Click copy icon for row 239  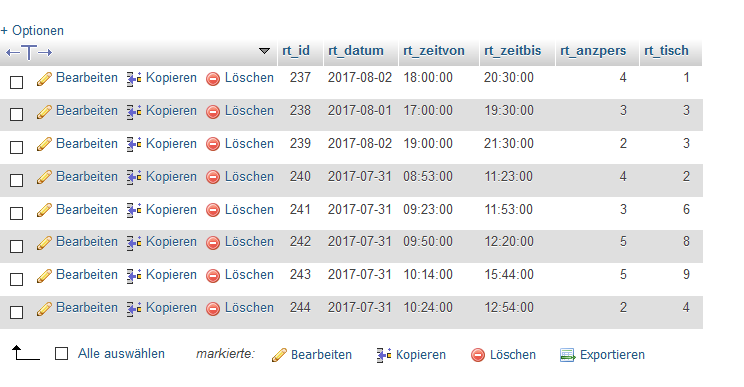click(x=134, y=145)
